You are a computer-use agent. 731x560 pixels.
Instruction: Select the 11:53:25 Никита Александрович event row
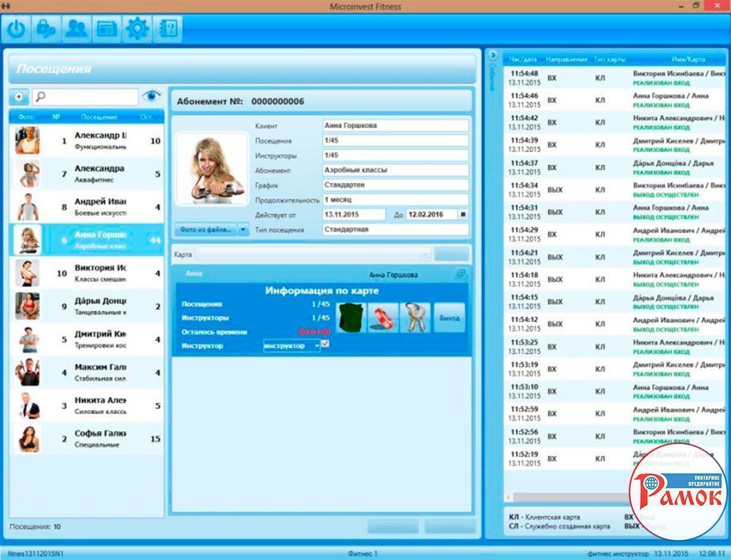pos(615,347)
